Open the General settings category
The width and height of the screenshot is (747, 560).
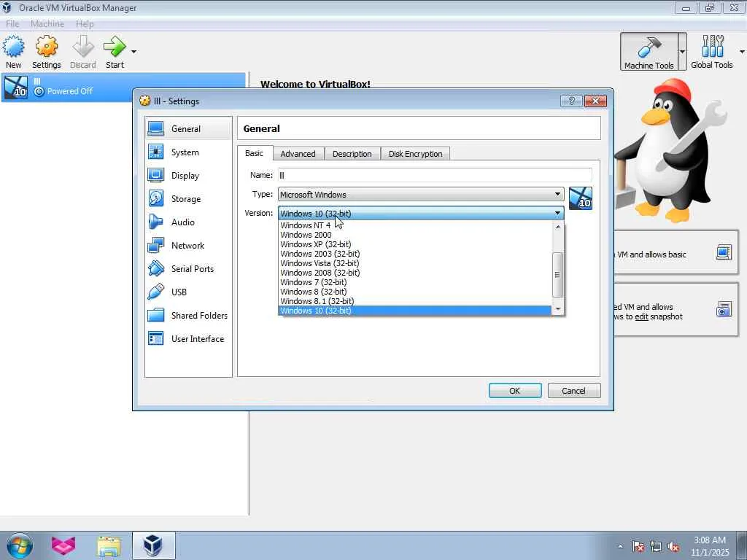188,128
